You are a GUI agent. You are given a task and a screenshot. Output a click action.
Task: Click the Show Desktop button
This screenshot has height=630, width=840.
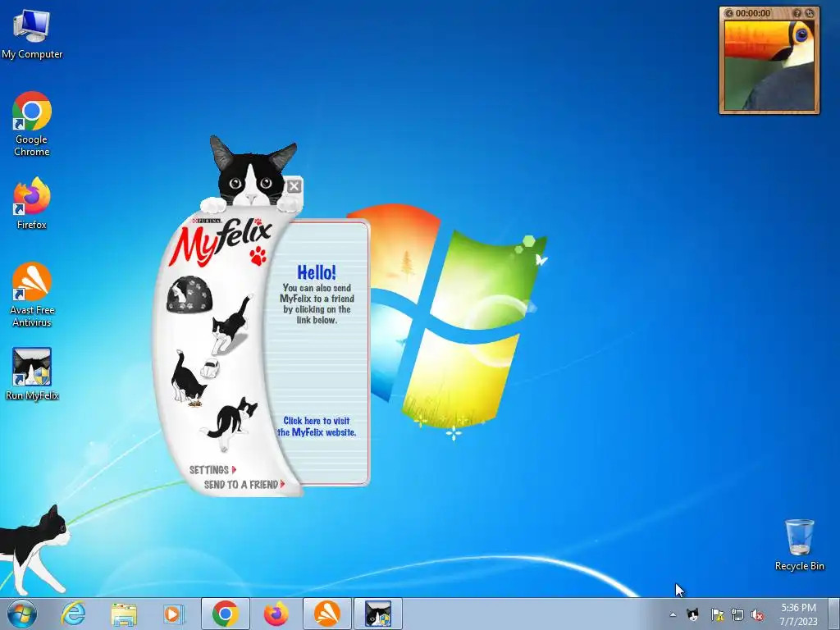pos(834,614)
